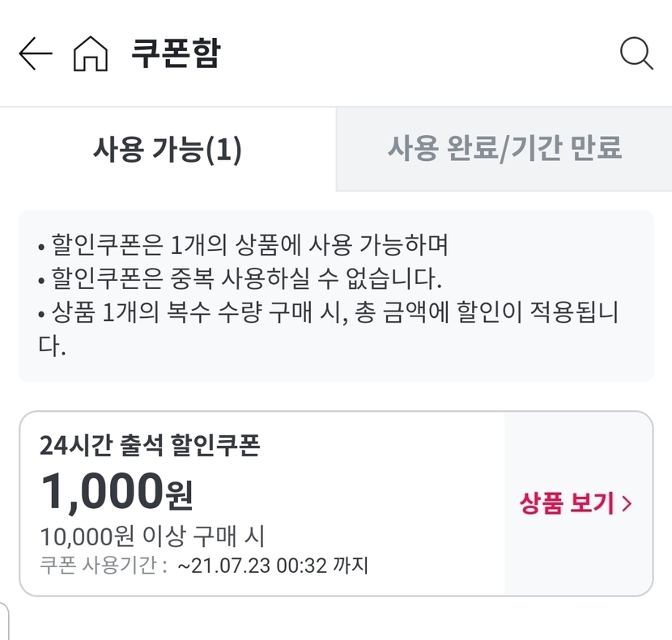Click the 1,000 discount amount
The width and height of the screenshot is (672, 640).
click(x=100, y=490)
